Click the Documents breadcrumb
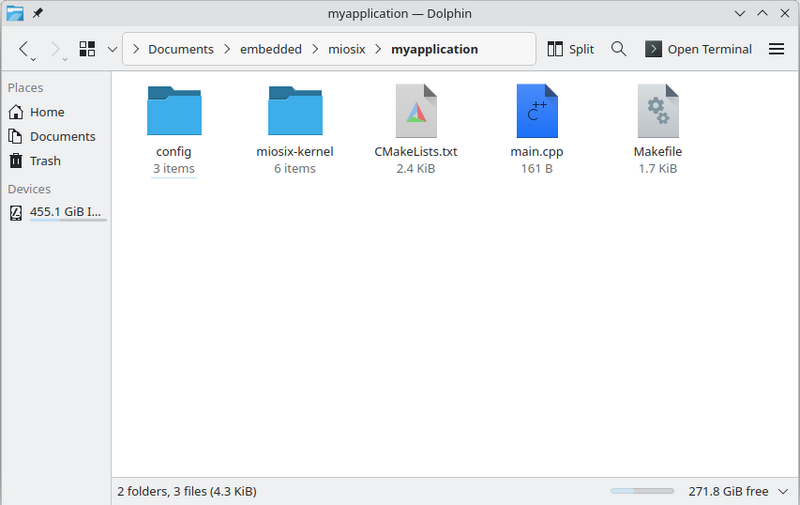This screenshot has width=800, height=505. [181, 49]
